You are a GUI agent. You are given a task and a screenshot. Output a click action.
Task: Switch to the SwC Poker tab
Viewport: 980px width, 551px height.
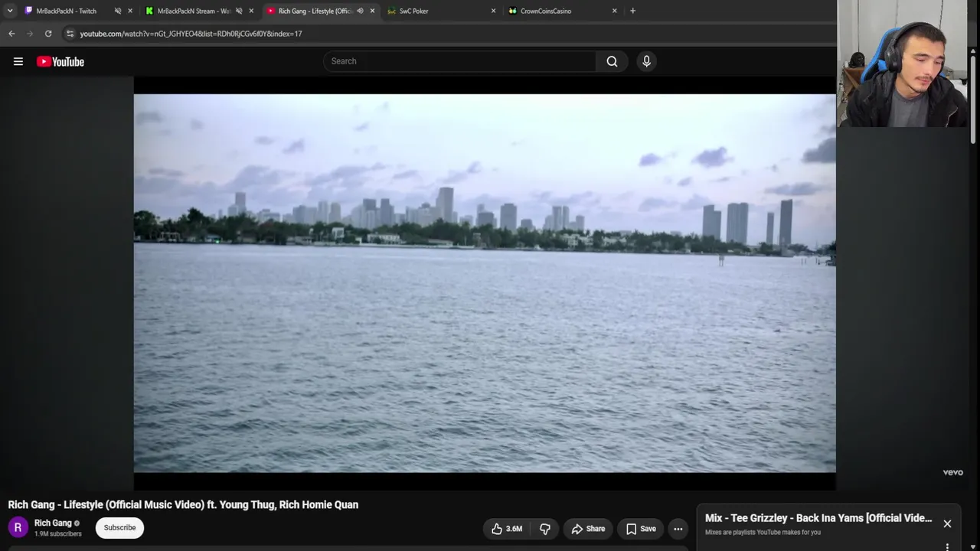[x=414, y=11]
